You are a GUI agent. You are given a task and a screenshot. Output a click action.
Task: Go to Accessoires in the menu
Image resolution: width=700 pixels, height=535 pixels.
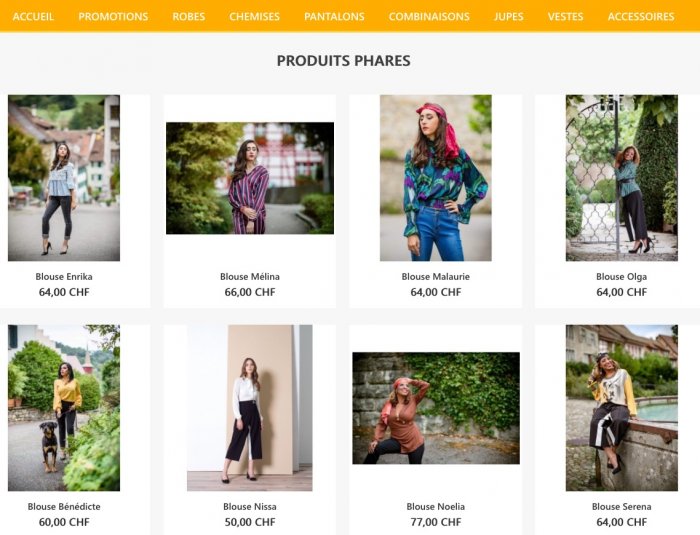641,17
